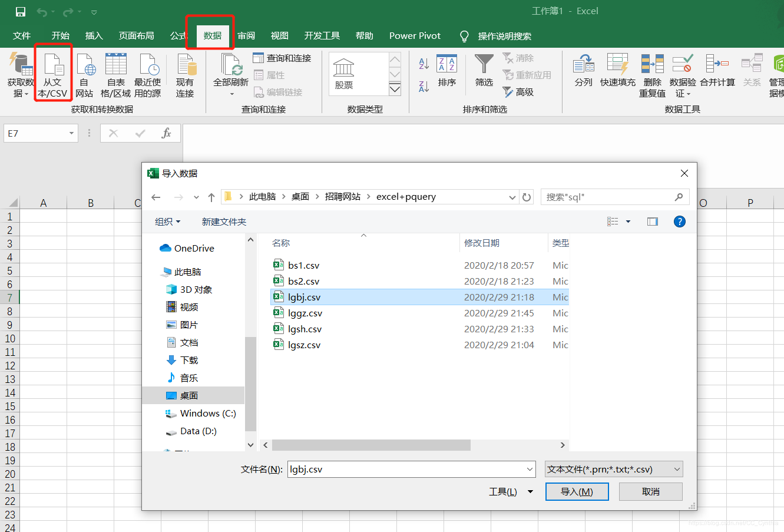The height and width of the screenshot is (532, 784).
Task: Click the 操作说明搜索 search box
Action: point(505,37)
